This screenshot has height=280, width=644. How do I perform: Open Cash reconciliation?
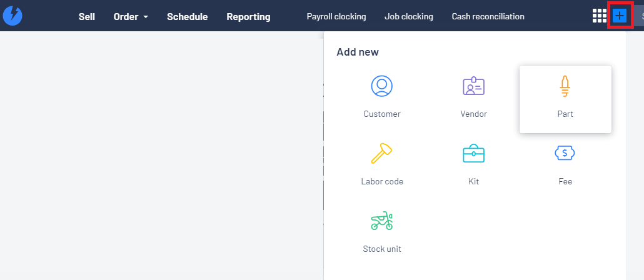click(488, 16)
